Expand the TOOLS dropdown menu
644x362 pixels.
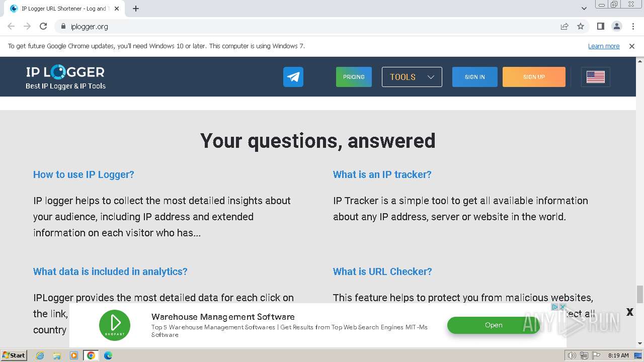412,77
